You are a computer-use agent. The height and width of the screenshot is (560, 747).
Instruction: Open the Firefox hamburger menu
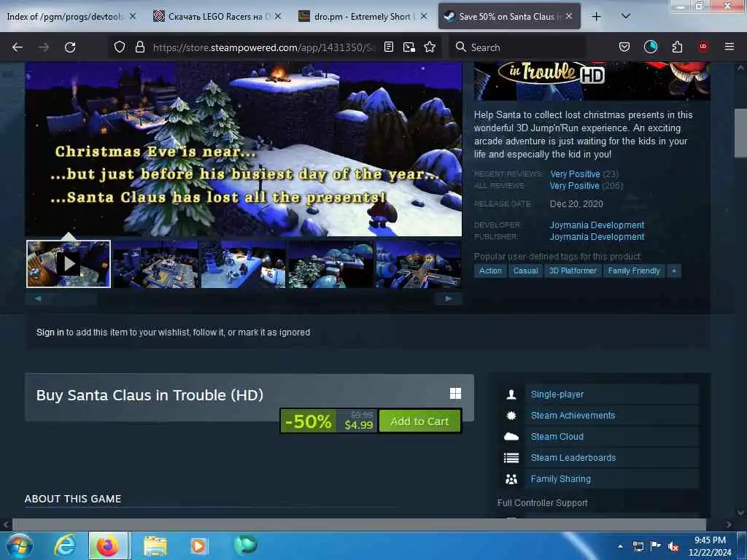[729, 47]
